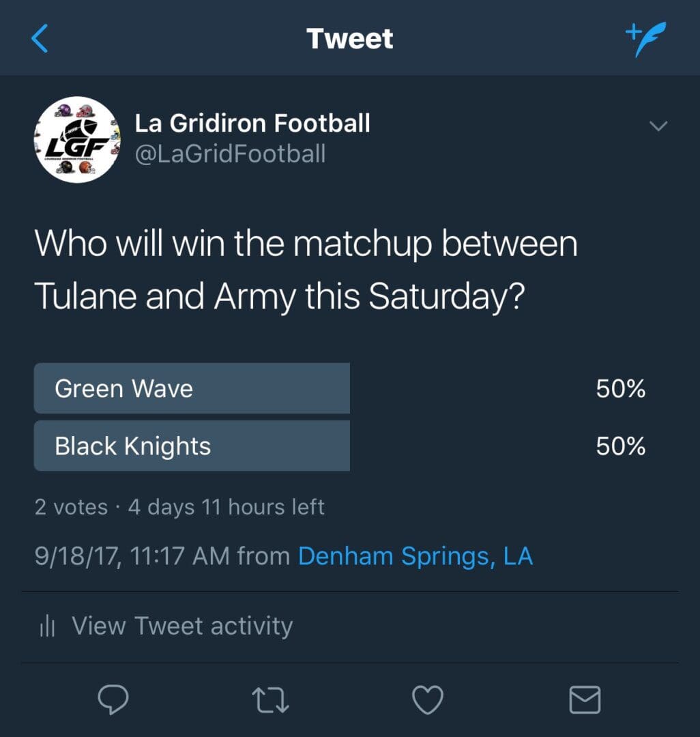Retweet using the arrows icon
The width and height of the screenshot is (700, 737).
click(x=270, y=700)
